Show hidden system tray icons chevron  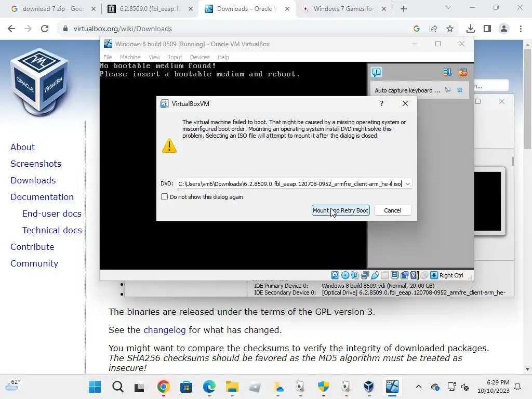point(419,387)
